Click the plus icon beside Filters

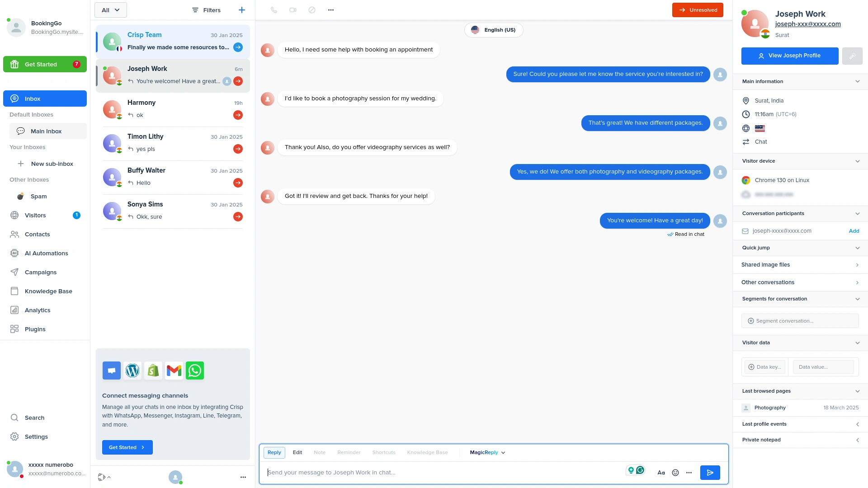click(x=242, y=10)
